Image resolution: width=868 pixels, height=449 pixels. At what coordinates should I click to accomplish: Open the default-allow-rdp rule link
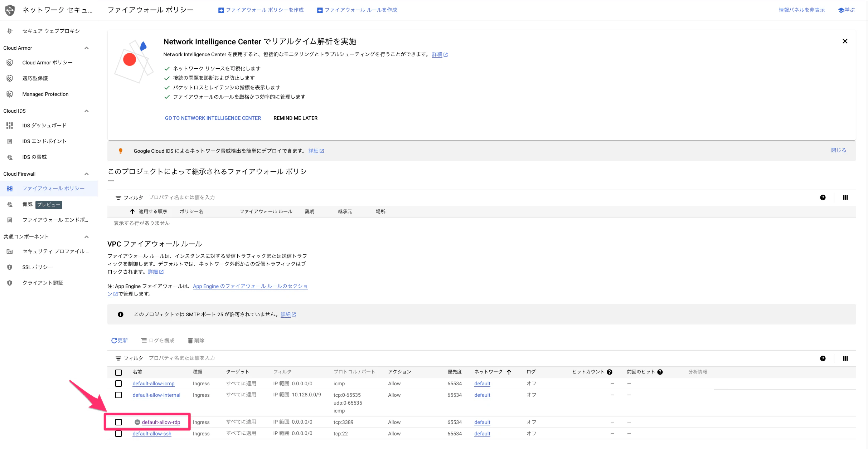click(161, 422)
